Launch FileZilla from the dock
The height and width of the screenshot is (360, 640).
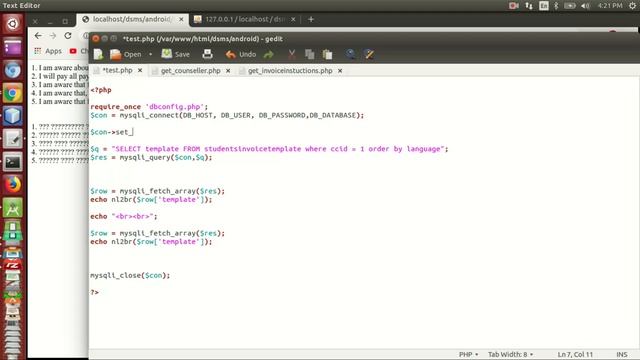[13, 266]
